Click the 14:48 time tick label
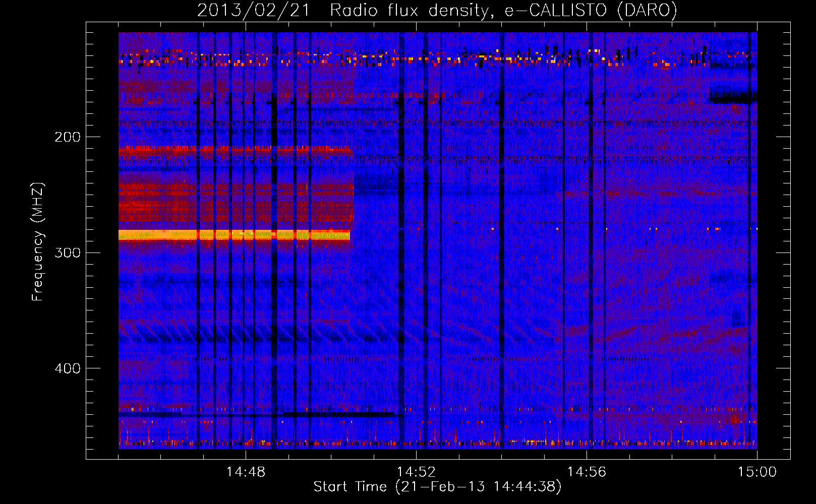Viewport: 816px width, 504px height. [x=246, y=472]
